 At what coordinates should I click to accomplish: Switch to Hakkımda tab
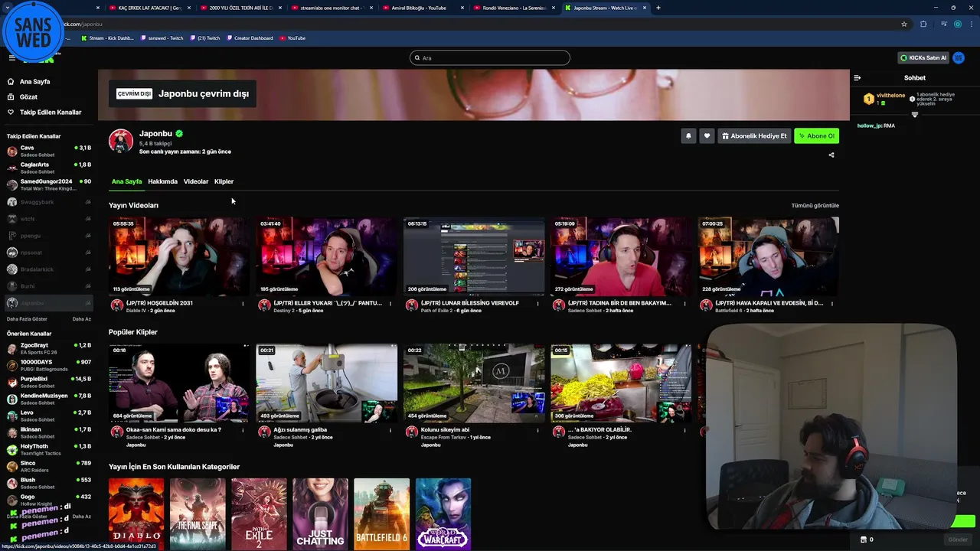[162, 181]
